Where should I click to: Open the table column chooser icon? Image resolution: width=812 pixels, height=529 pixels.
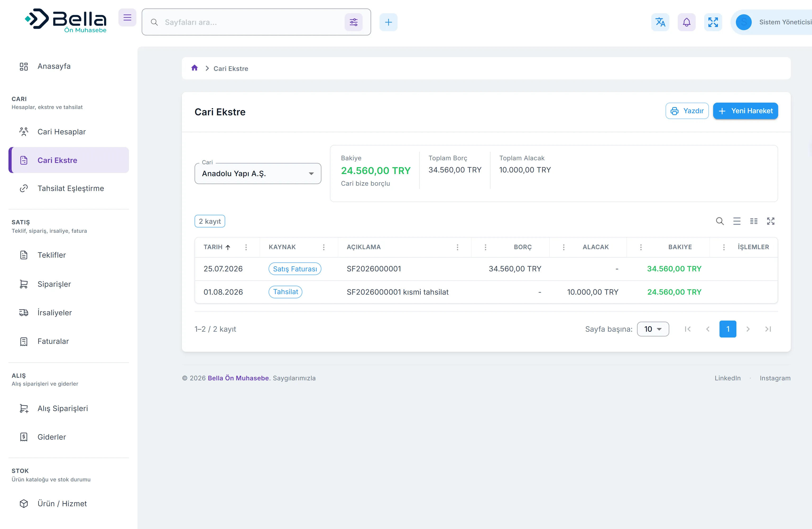click(754, 221)
